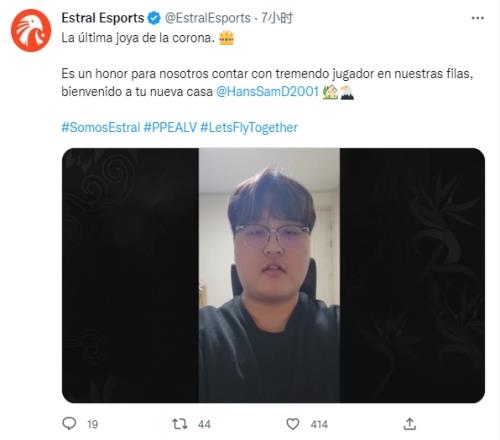Open the @HansSamD2001 mention
Viewport: 500px width, 440px height.
[x=268, y=91]
